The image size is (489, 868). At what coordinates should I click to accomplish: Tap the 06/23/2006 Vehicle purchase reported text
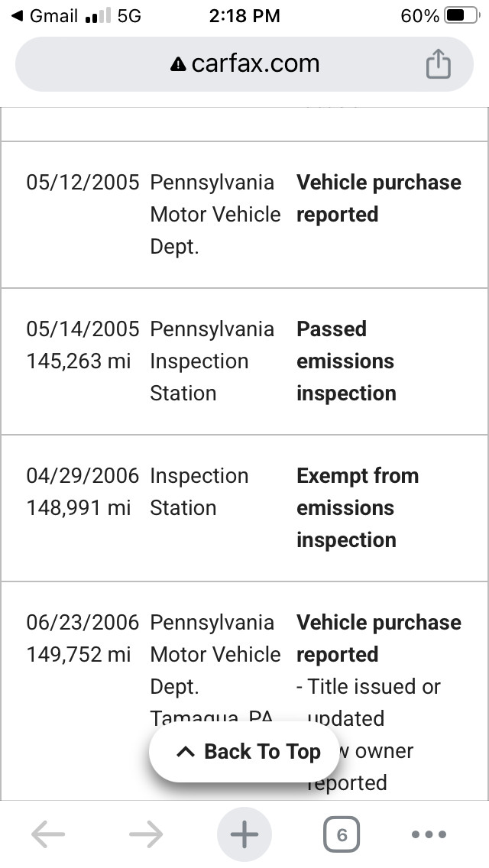379,638
